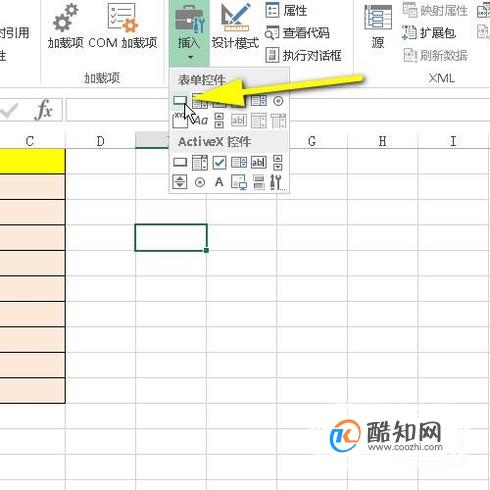Open 查看代码 to view code
The width and height of the screenshot is (490, 490).
coord(297,33)
